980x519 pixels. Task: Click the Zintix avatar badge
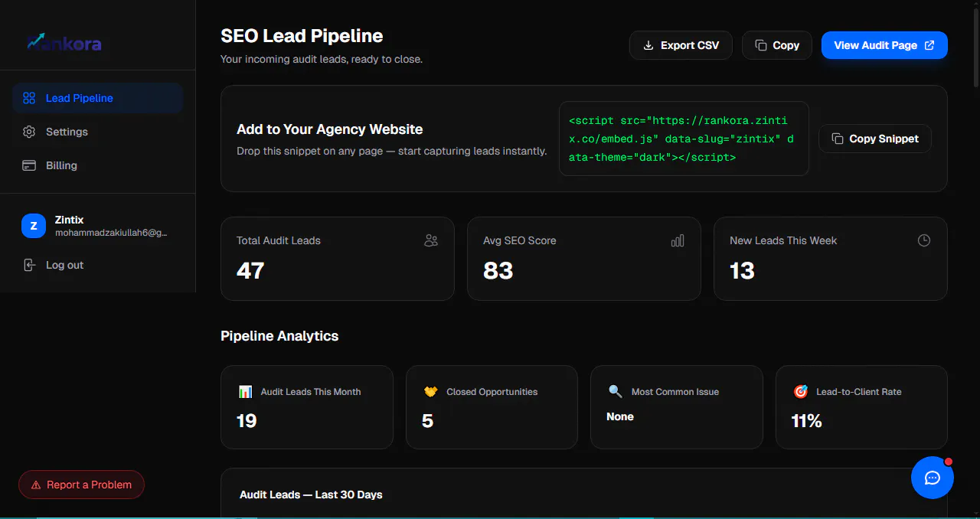[x=34, y=226]
